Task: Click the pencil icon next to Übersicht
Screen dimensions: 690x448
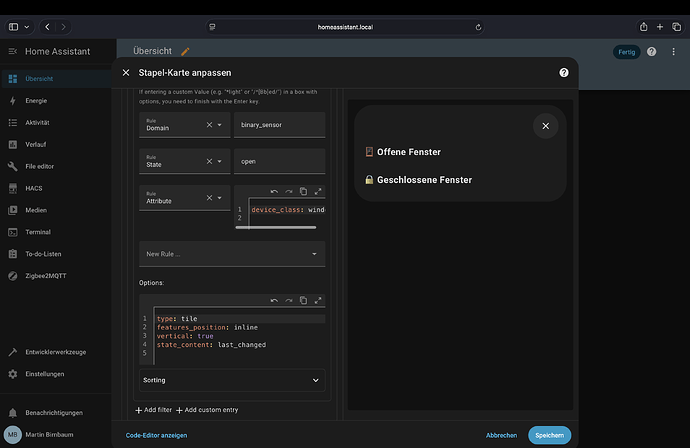Action: tap(185, 51)
